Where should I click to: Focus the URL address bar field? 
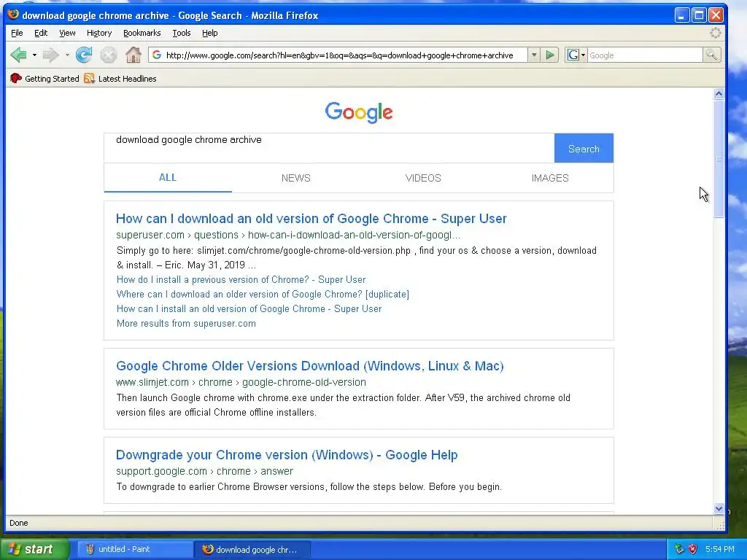(x=339, y=55)
